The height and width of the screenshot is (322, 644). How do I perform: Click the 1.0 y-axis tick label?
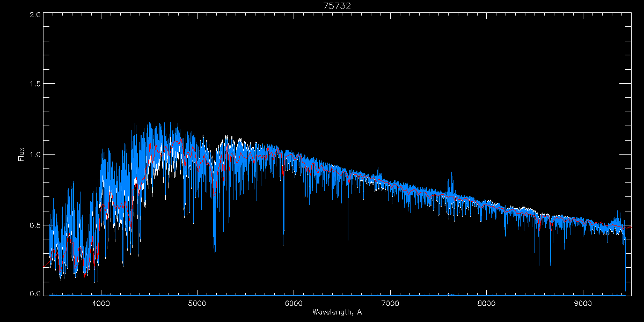coord(35,155)
